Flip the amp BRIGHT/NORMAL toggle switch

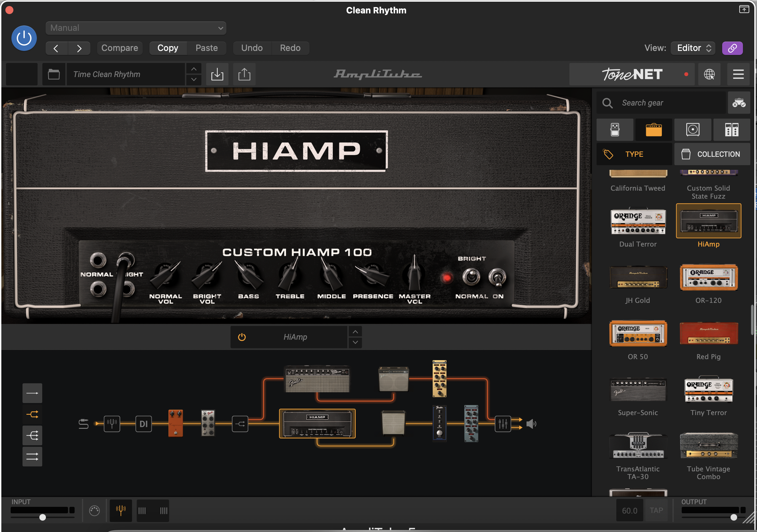point(471,277)
